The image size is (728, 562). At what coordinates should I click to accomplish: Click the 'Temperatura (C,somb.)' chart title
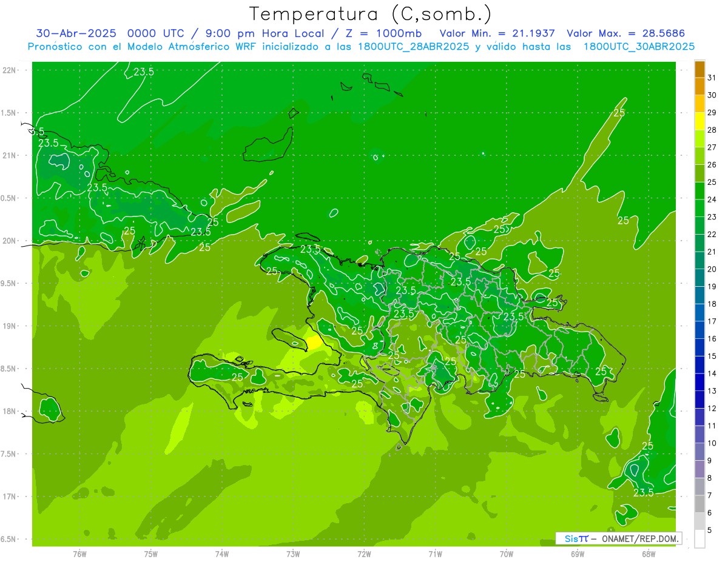click(371, 14)
